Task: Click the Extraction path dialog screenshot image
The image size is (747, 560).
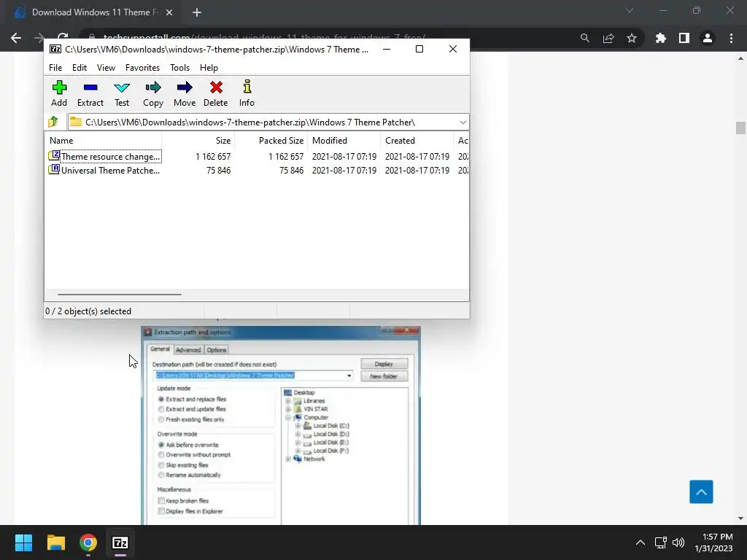Action: click(x=281, y=425)
